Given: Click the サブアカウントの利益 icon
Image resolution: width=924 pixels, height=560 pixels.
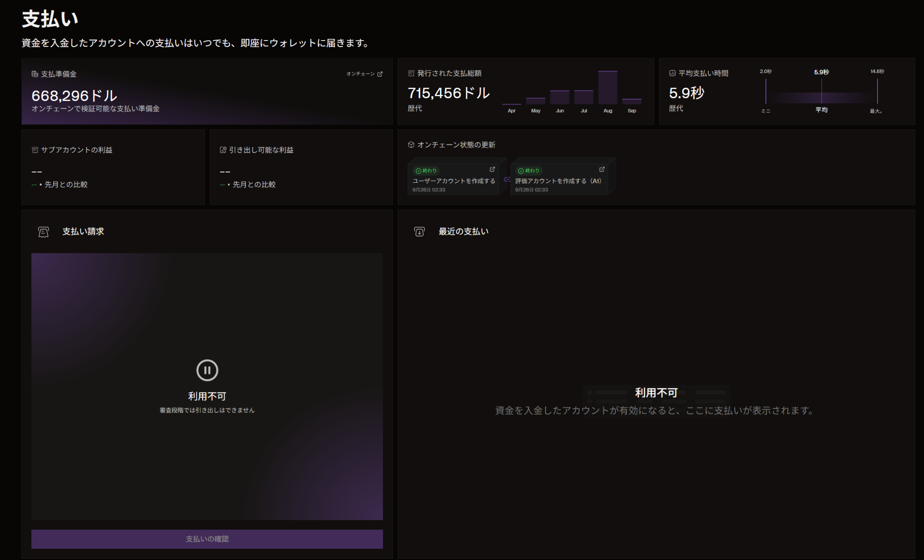Looking at the screenshot, I should (x=35, y=150).
